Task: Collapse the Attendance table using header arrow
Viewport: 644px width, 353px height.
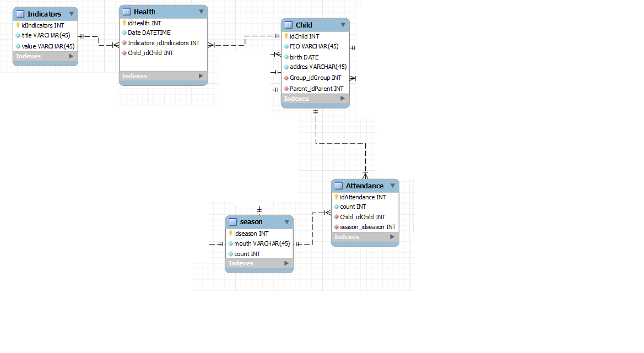Action: click(392, 186)
